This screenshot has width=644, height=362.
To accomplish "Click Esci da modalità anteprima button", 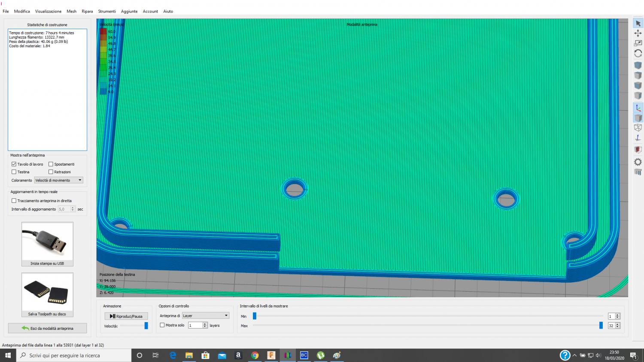I will tap(47, 329).
